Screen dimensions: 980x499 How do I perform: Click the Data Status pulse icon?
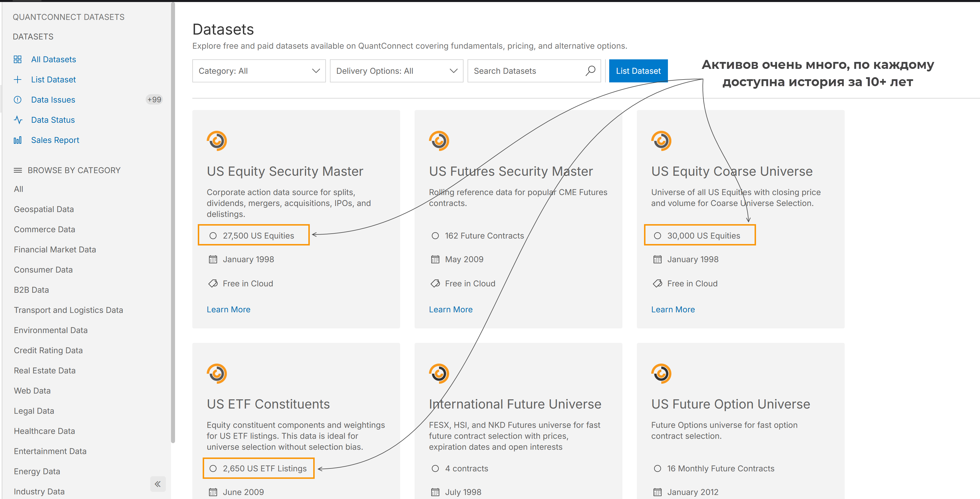point(18,120)
